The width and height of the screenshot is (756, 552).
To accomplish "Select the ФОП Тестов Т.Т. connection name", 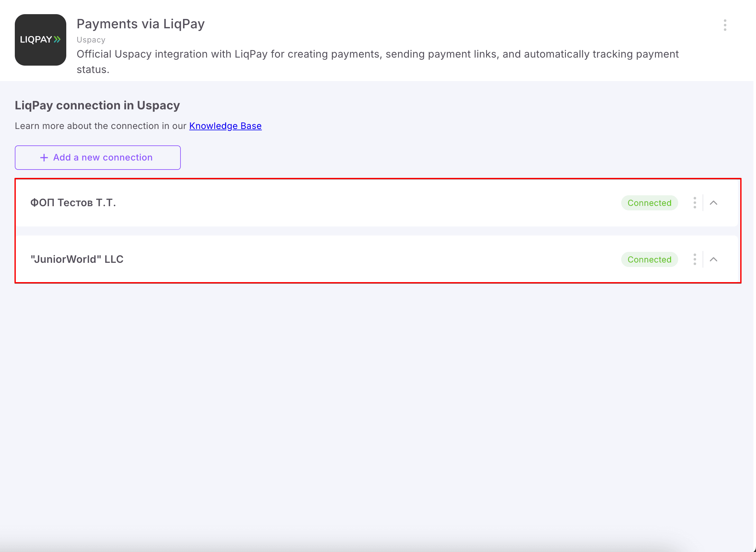I will click(73, 202).
